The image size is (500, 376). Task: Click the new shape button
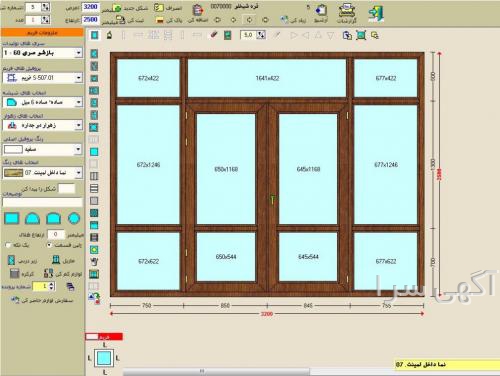click(130, 8)
